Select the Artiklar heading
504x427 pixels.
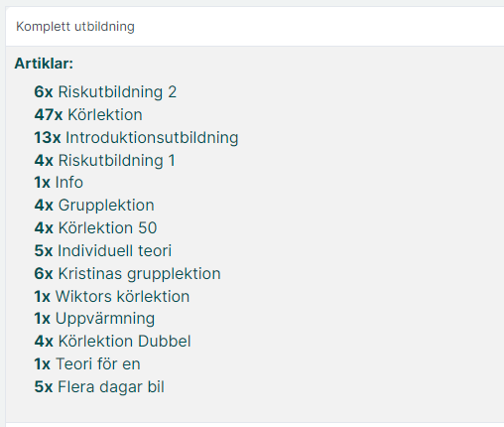44,64
